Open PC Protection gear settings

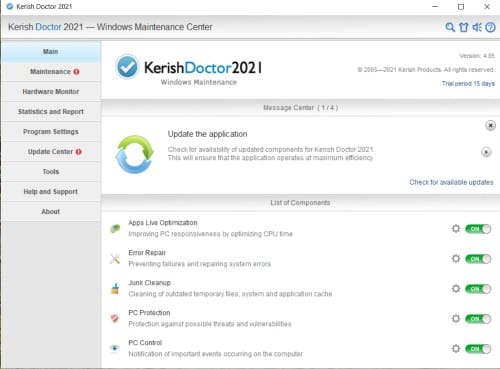(456, 319)
